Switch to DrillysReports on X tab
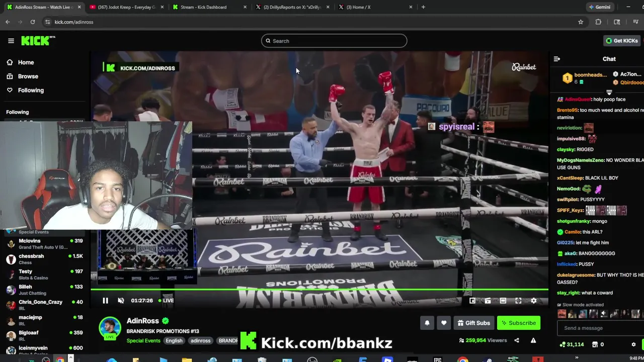Image resolution: width=644 pixels, height=362 pixels. [x=293, y=7]
